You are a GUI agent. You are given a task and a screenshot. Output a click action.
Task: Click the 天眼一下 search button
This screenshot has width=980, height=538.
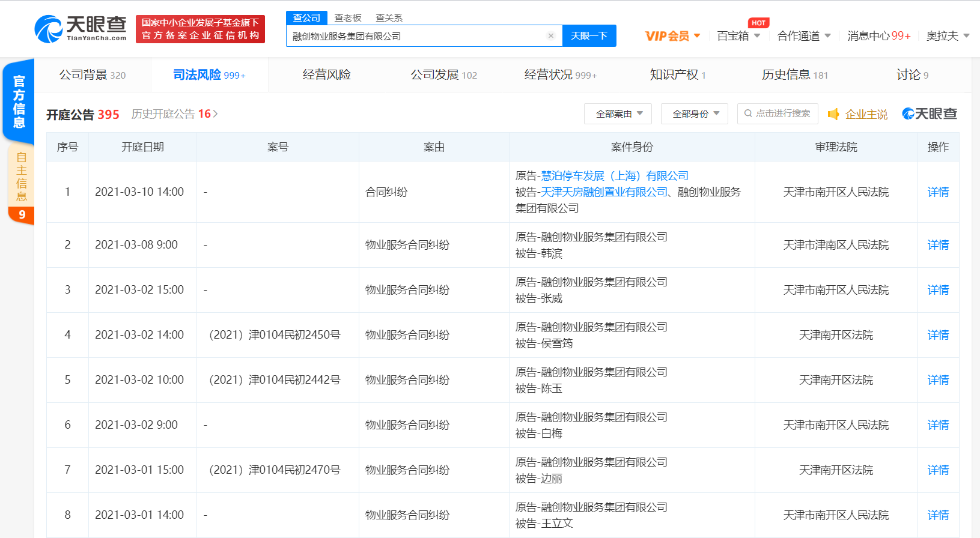point(589,36)
